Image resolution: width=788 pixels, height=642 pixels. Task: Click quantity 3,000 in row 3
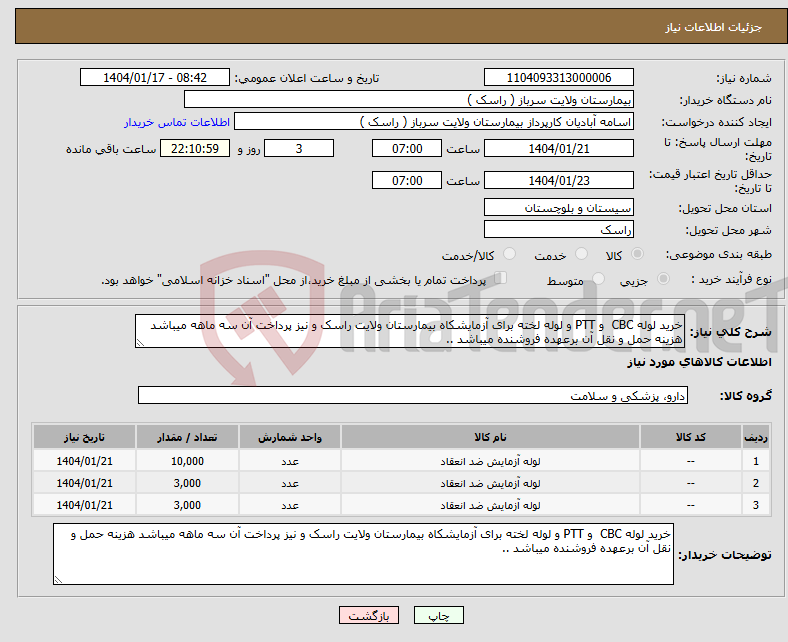tap(187, 505)
